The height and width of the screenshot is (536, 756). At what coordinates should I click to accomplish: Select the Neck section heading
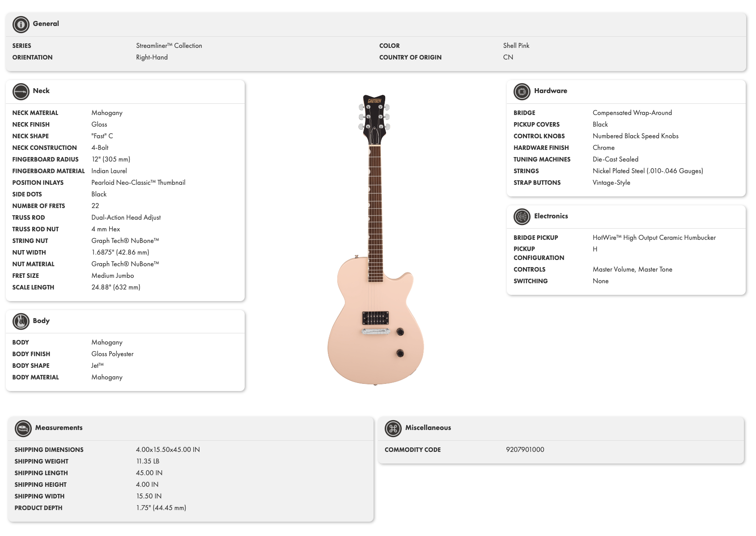(x=41, y=91)
